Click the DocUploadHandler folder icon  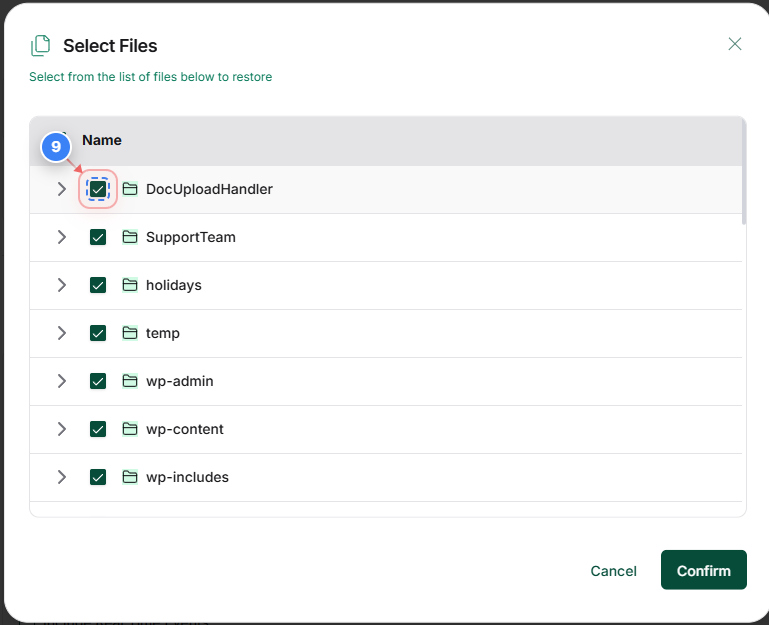tap(129, 189)
